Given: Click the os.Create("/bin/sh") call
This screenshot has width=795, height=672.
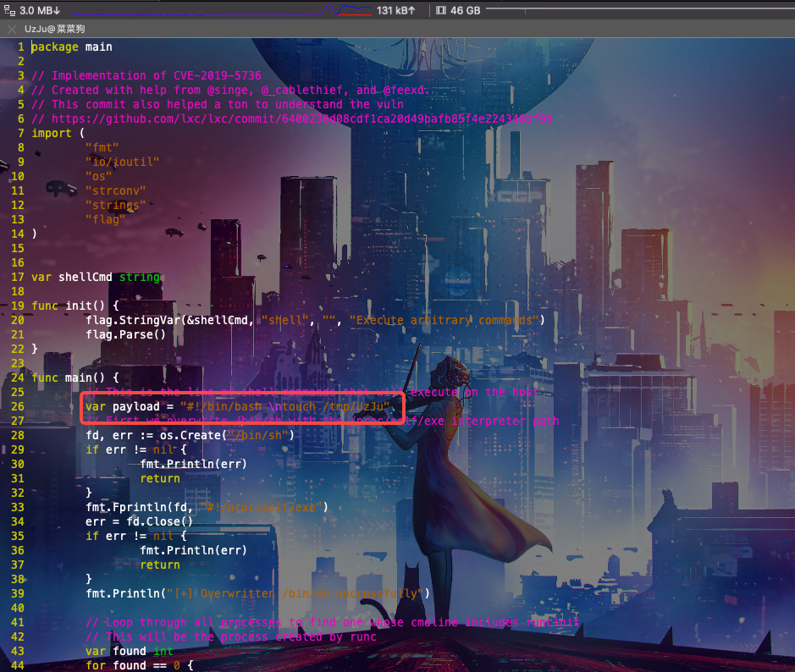Looking at the screenshot, I should click(227, 435).
